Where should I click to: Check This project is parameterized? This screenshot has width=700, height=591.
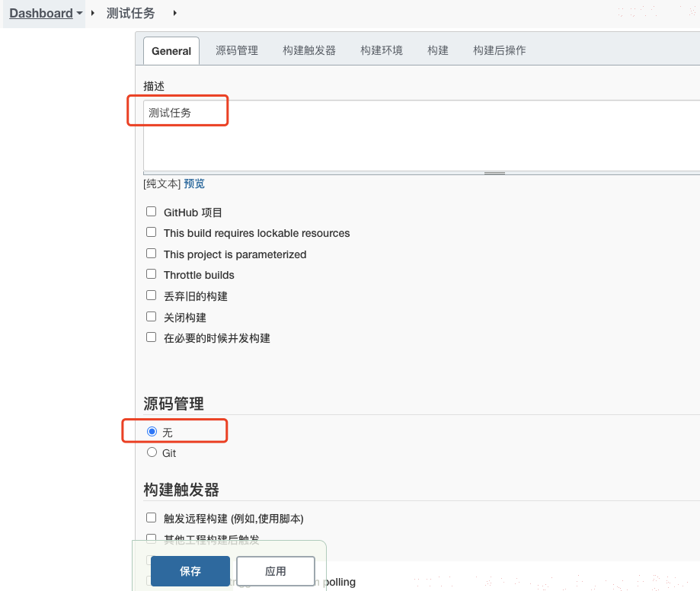(x=152, y=254)
